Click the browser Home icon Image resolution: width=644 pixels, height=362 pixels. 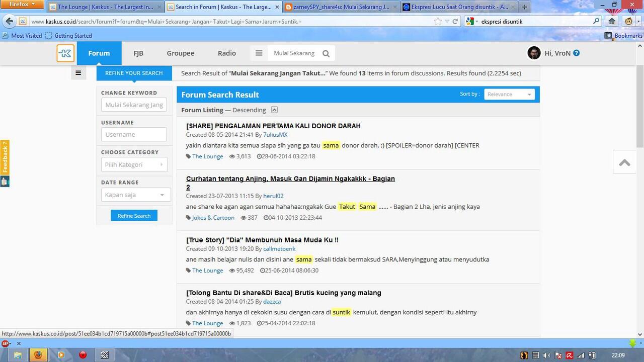pyautogui.click(x=612, y=21)
